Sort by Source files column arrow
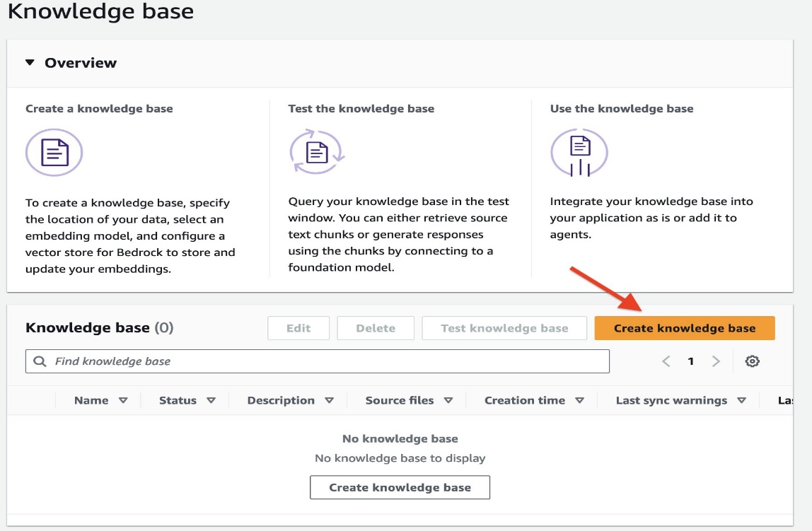812x531 pixels. (448, 401)
